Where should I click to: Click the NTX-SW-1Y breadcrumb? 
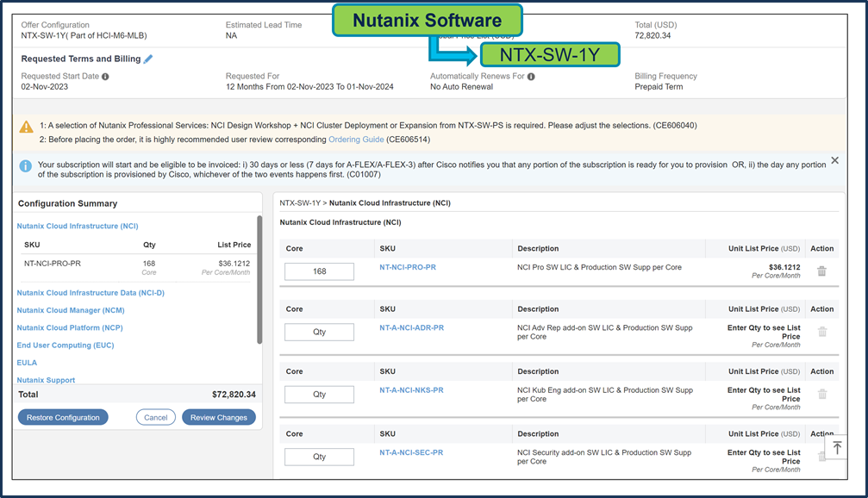coord(300,203)
